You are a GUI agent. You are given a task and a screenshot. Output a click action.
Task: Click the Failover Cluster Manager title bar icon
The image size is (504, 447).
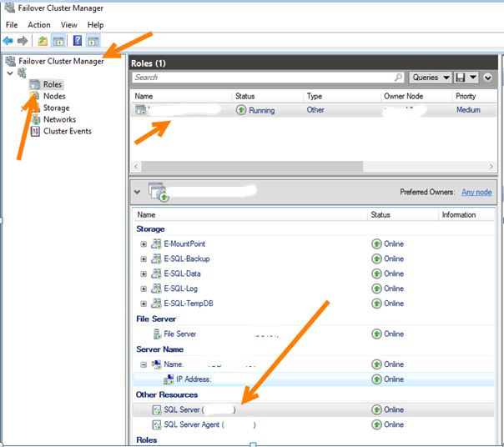click(x=9, y=8)
